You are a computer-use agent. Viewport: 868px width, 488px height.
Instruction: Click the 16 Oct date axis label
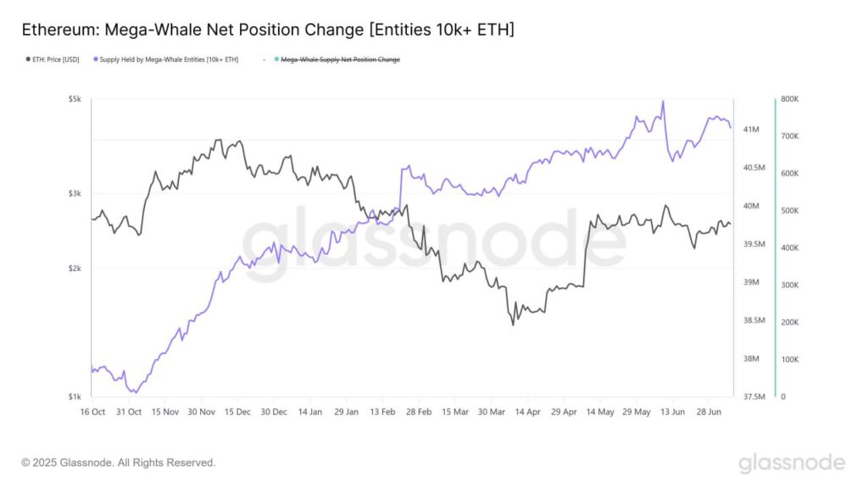pos(92,412)
